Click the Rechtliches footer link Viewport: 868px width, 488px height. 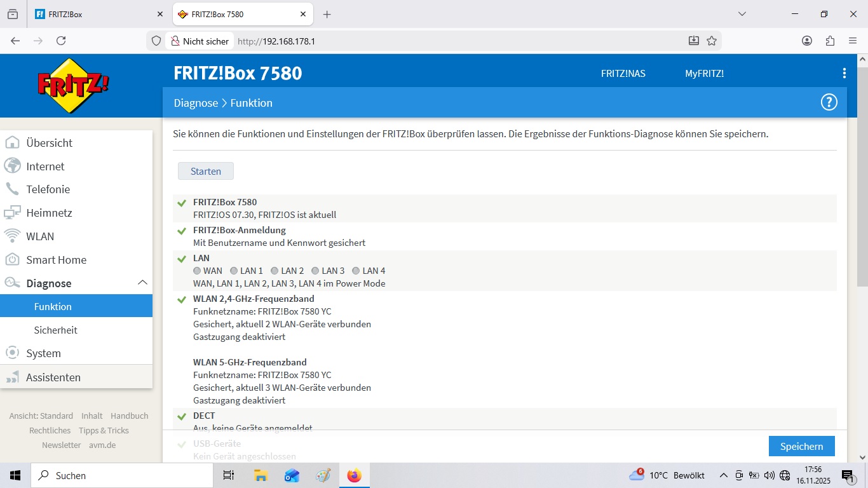click(x=50, y=430)
